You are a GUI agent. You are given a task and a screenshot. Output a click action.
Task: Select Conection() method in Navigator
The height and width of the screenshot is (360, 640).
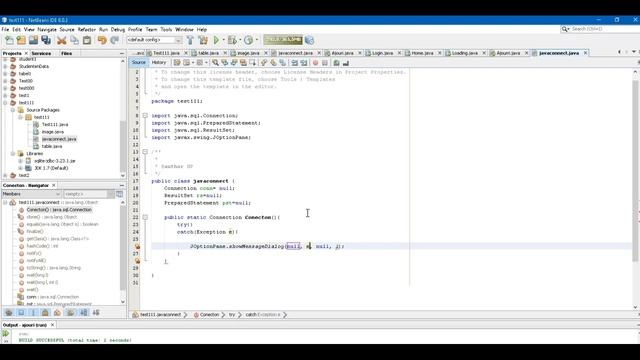(x=59, y=210)
